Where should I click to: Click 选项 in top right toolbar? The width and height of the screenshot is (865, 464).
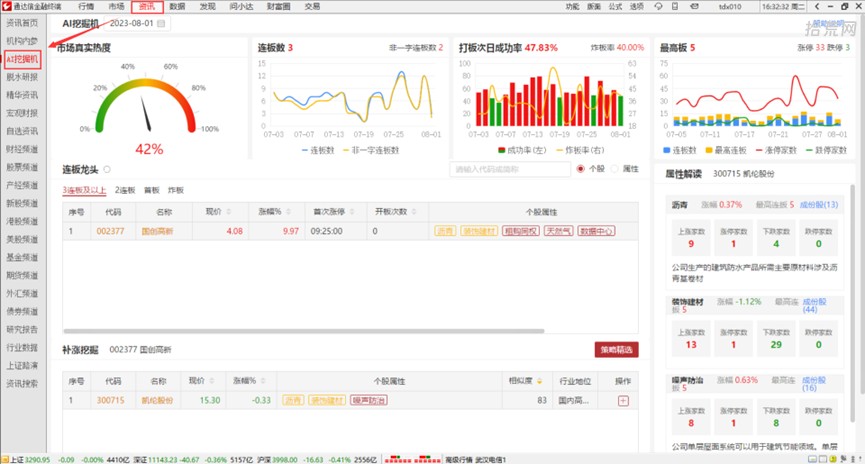coord(637,7)
